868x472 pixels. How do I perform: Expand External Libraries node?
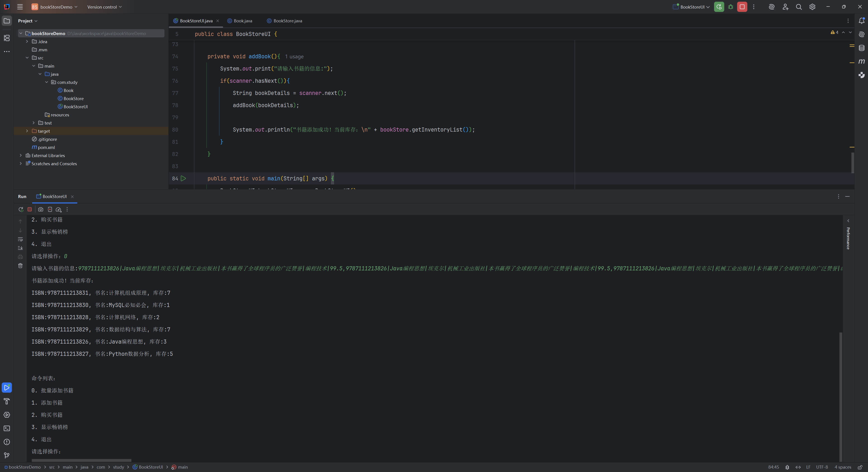click(x=21, y=155)
